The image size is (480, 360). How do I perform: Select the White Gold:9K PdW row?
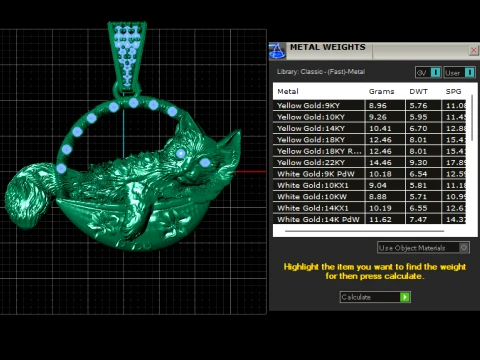tap(369, 174)
